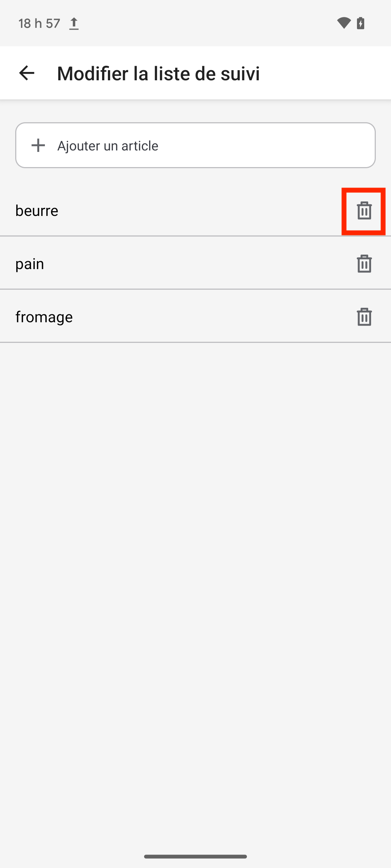The image size is (391, 868).
Task: Click the plus icon beside Ajouter un article
Action: 38,145
